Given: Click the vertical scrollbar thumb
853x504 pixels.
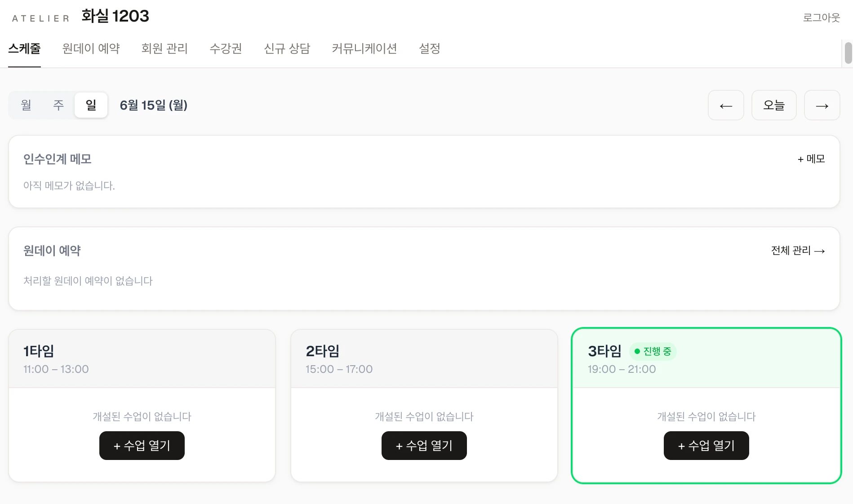Looking at the screenshot, I should [849, 53].
